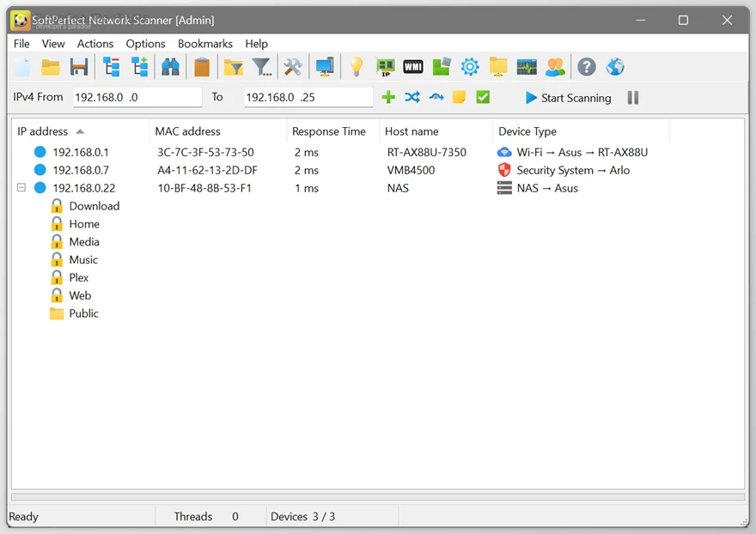
Task: Open help with question mark icon
Action: (x=587, y=67)
